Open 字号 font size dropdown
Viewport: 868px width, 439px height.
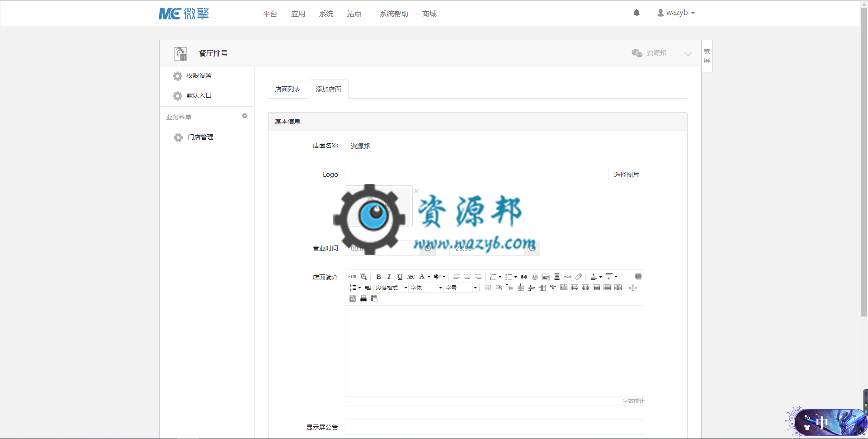(460, 288)
